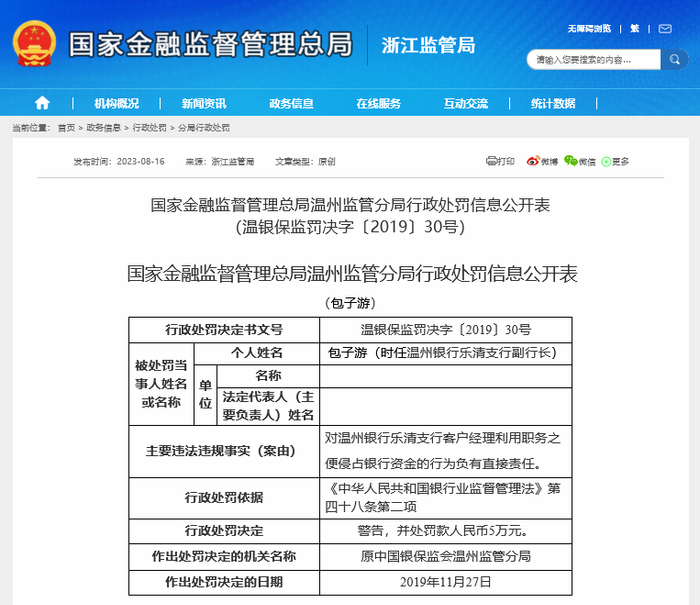700x605 pixels.
Task: Enable 无障碍浏览 accessibility mode
Action: pyautogui.click(x=589, y=29)
